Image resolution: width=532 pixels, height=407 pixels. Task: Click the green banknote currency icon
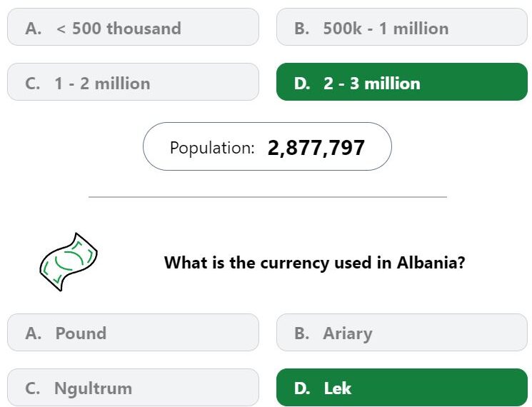coord(69,261)
